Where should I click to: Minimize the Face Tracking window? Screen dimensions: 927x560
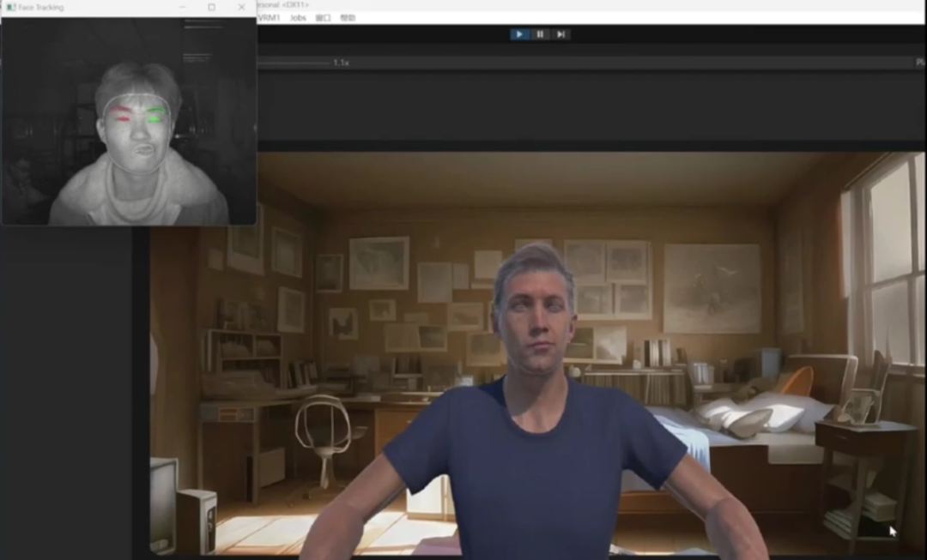point(182,7)
